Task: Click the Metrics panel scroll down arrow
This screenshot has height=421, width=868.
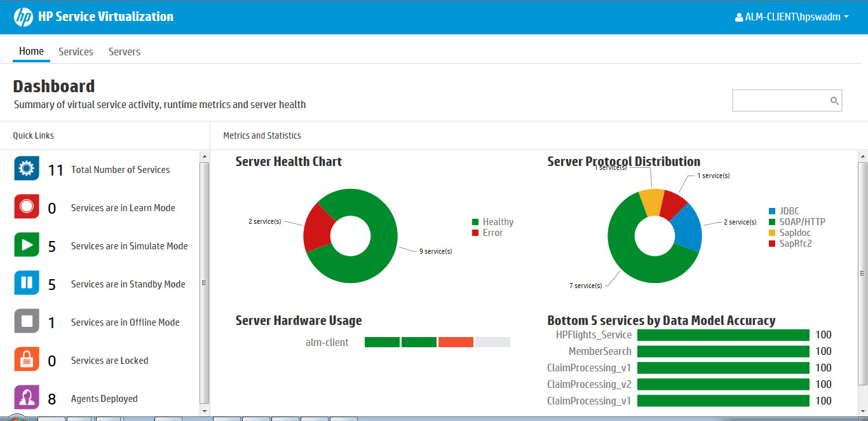Action: pos(862,411)
